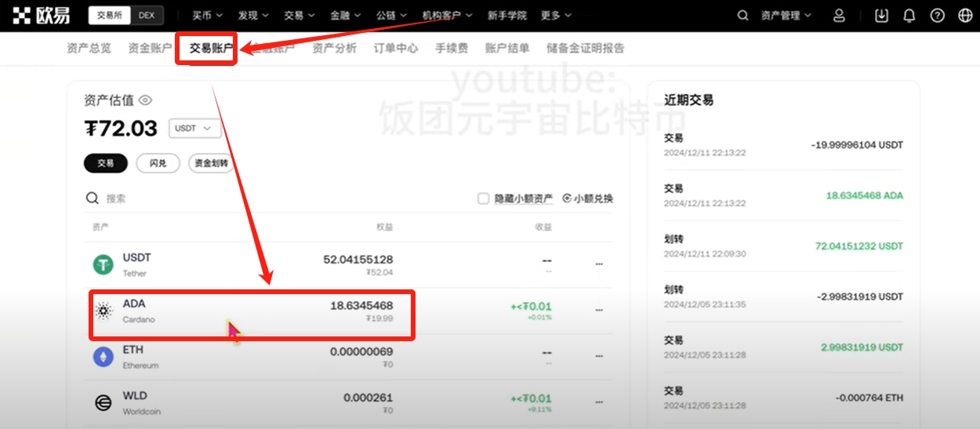Image resolution: width=980 pixels, height=429 pixels.
Task: Click the download app icon
Action: pyautogui.click(x=882, y=16)
